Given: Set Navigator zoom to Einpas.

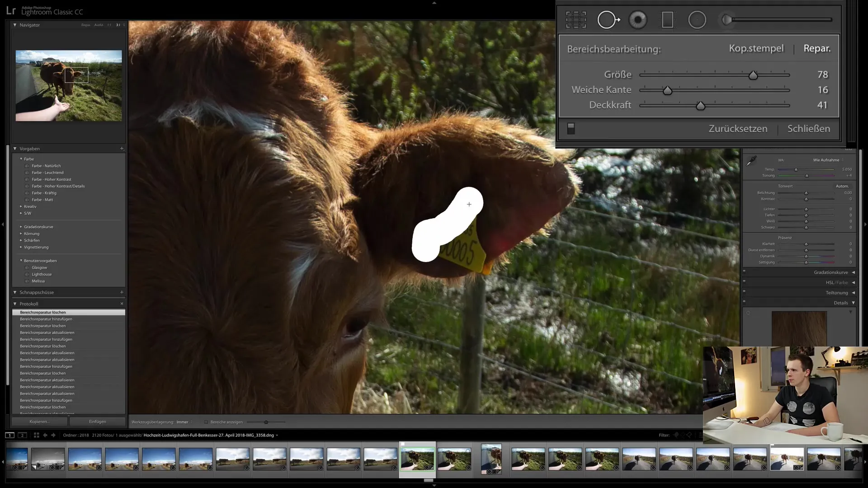Looking at the screenshot, I should (x=85, y=25).
